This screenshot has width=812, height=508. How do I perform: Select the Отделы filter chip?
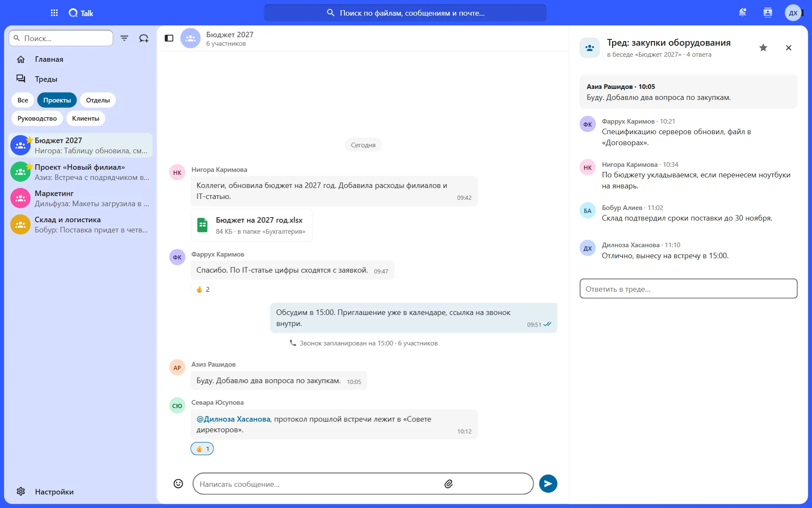point(98,100)
